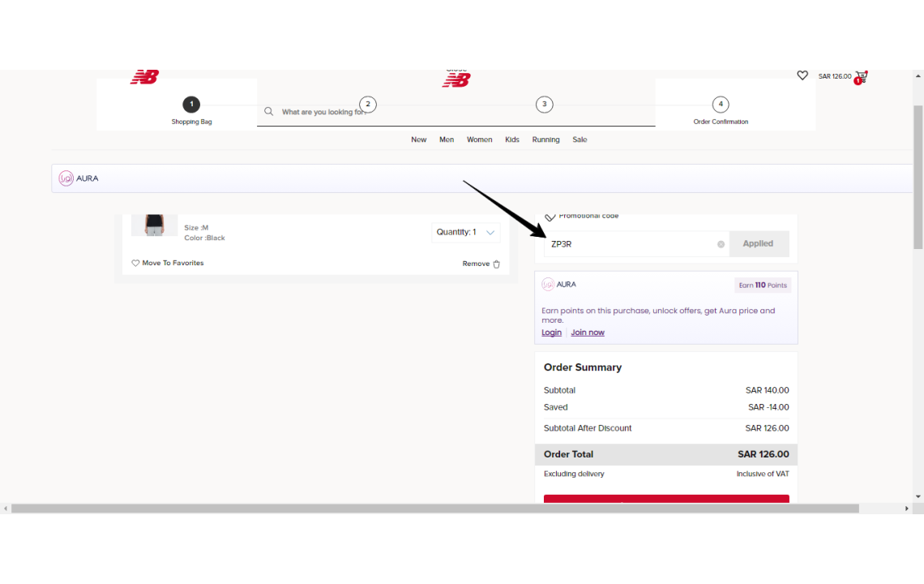Collapse the Promotional code section

pos(550,217)
